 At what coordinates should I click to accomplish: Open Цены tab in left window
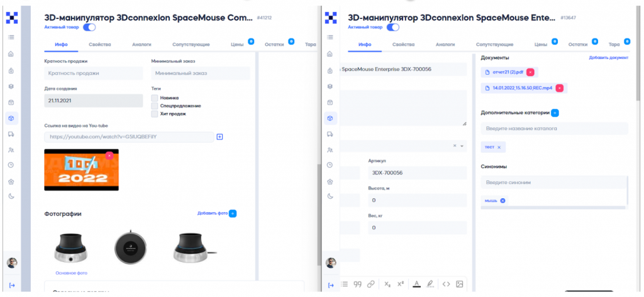pyautogui.click(x=237, y=45)
